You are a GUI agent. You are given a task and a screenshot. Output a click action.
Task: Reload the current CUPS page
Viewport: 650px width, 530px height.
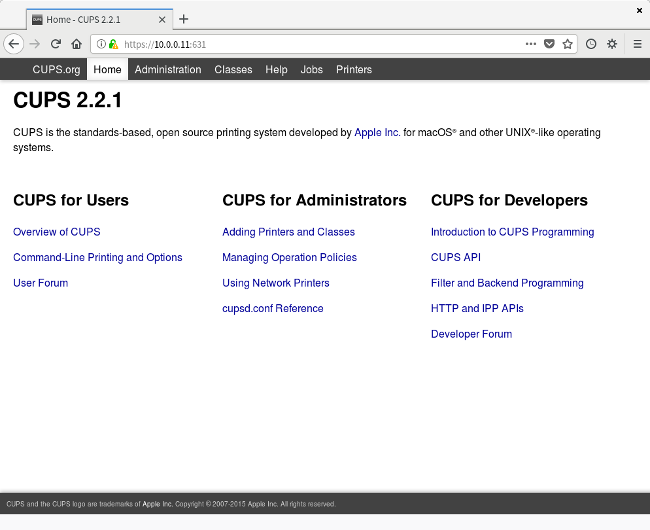(56, 44)
